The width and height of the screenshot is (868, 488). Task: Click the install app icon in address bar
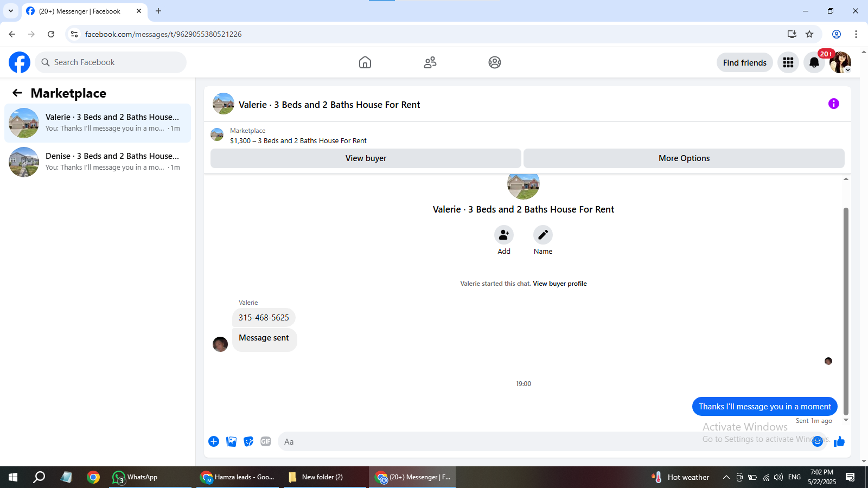(792, 34)
